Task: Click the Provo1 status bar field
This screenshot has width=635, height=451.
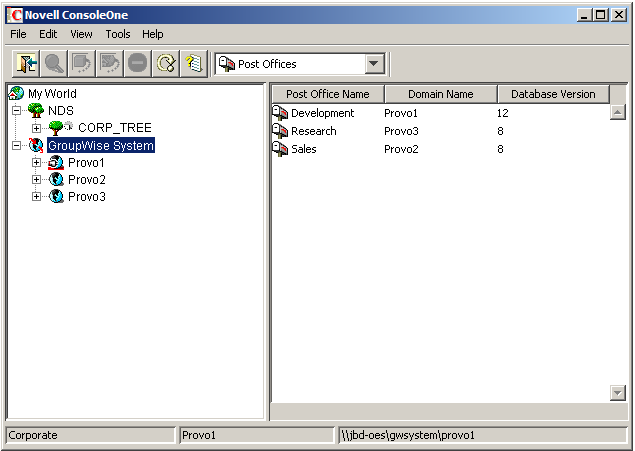Action: [x=257, y=435]
